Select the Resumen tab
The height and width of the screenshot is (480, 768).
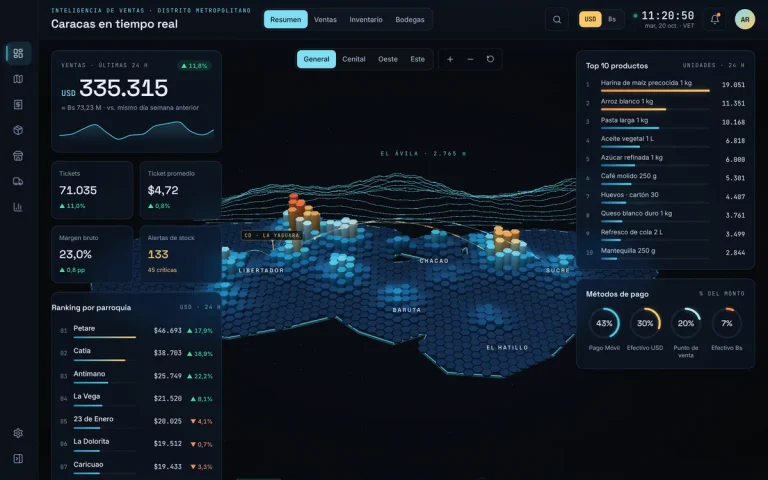(286, 20)
